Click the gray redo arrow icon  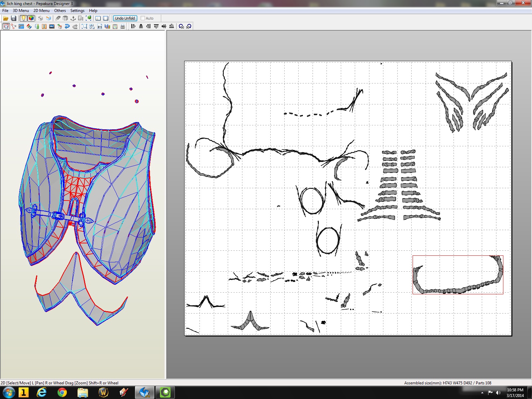pos(75,26)
